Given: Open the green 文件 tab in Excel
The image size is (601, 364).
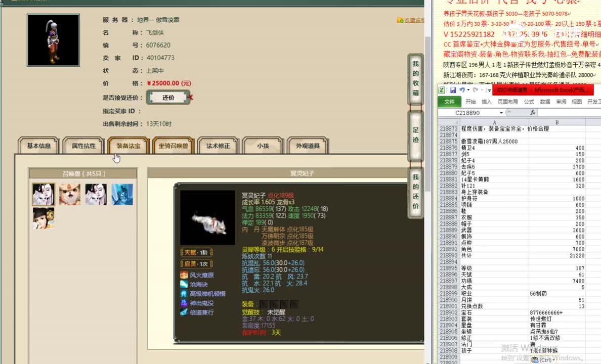Looking at the screenshot, I should coord(449,102).
